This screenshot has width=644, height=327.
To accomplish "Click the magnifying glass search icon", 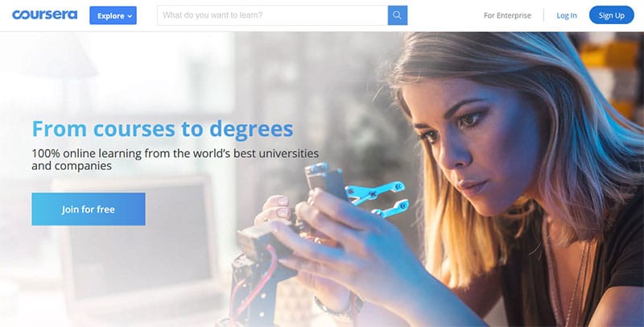I will tap(397, 15).
